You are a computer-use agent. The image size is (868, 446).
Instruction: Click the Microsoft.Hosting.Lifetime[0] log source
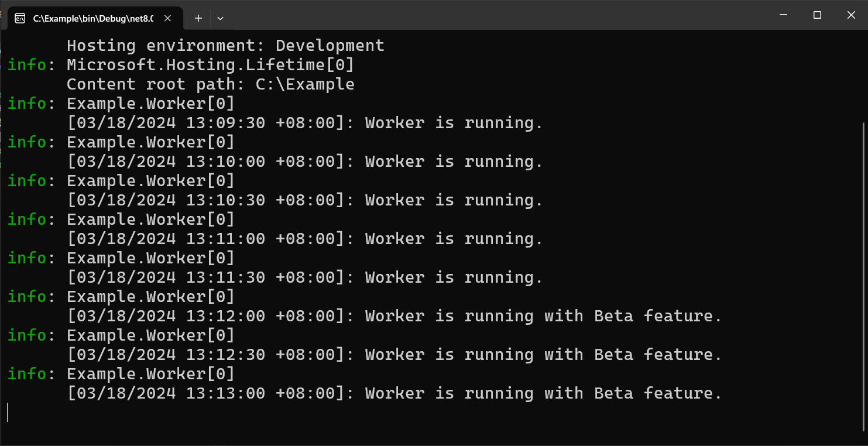tap(210, 64)
